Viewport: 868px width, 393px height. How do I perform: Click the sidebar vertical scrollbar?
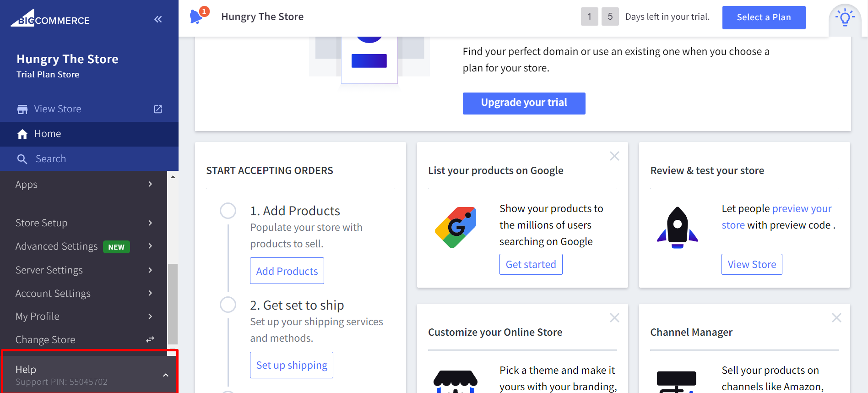point(173,303)
